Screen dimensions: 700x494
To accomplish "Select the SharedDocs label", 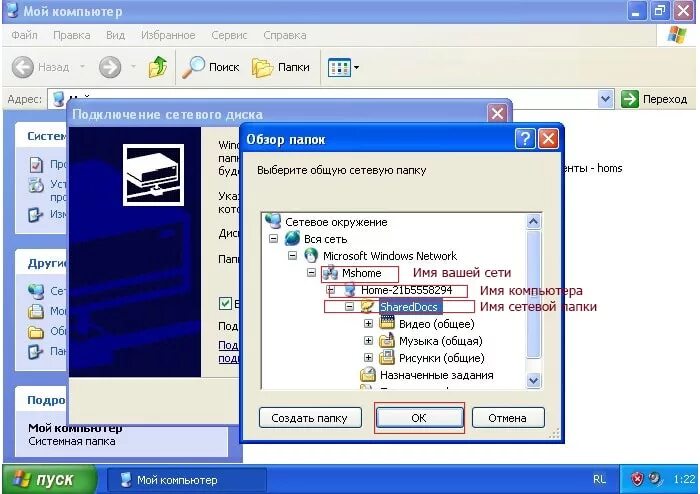I will (409, 307).
